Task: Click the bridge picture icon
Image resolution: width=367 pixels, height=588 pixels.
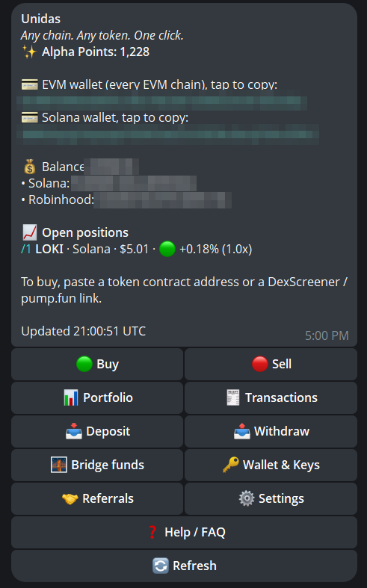Action: 59,465
